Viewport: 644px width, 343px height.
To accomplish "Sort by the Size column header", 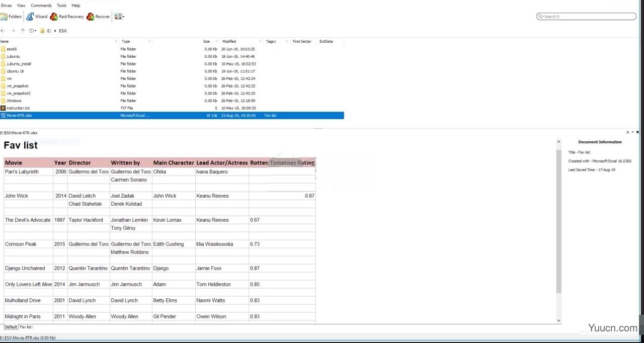I will tap(206, 41).
